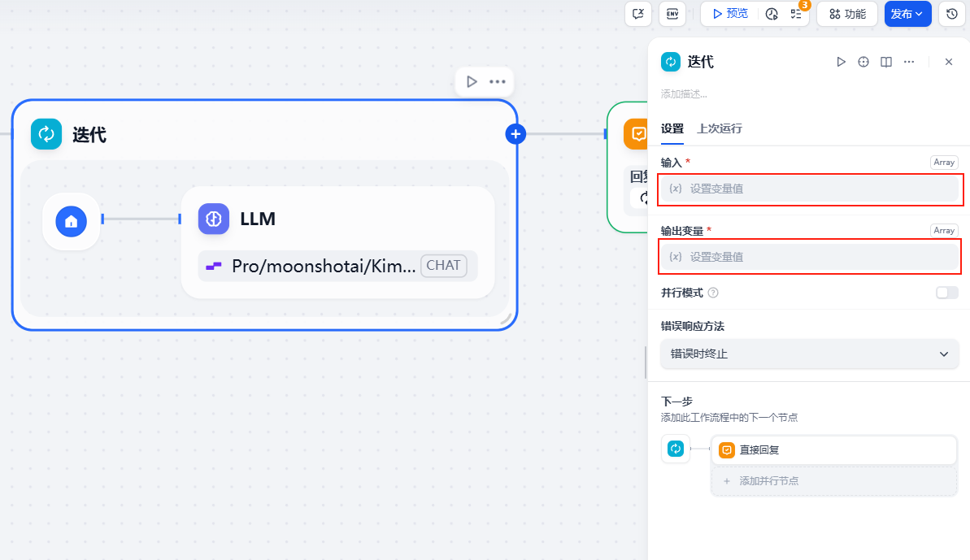Click the 输入 variable input field
Screen dimensions: 970x560
coord(809,189)
